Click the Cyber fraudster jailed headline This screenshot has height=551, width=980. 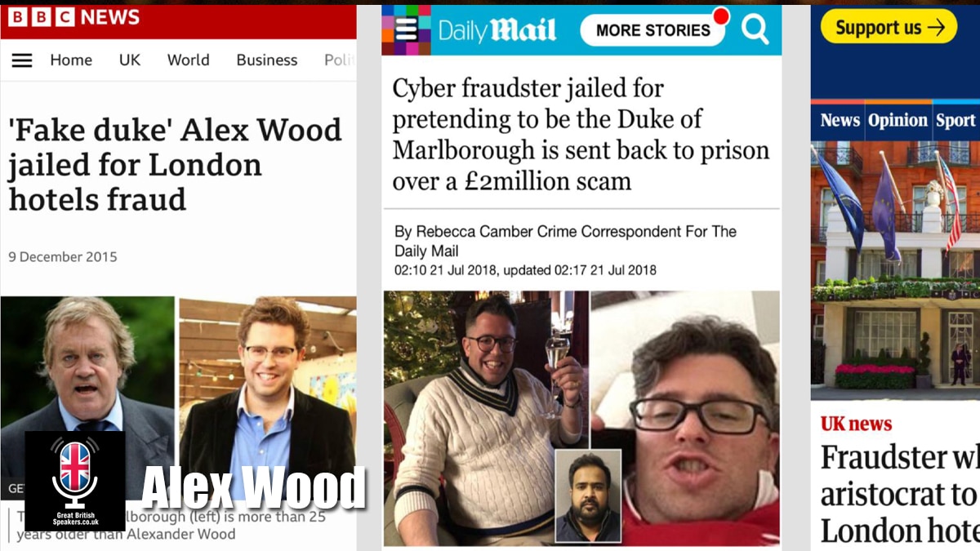click(581, 135)
